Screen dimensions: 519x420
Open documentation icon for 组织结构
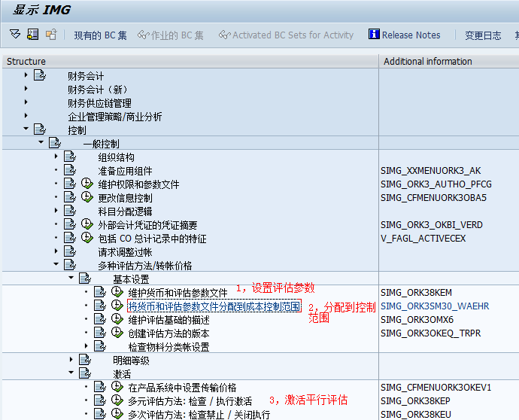tap(70, 157)
